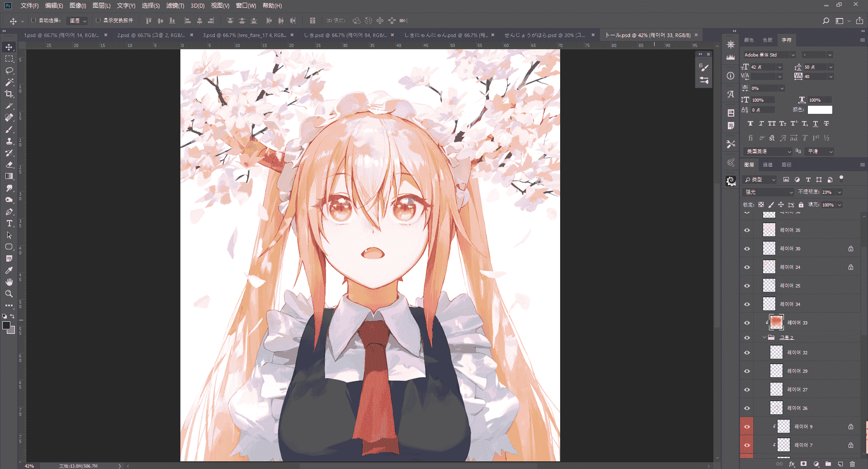
Task: Hide layer 레이어 33 visibility eye
Action: pos(747,323)
